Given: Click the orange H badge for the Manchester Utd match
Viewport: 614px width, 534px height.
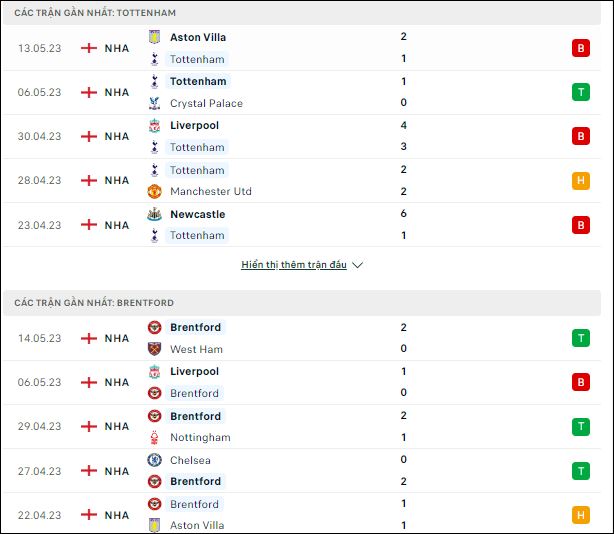Looking at the screenshot, I should (x=581, y=180).
